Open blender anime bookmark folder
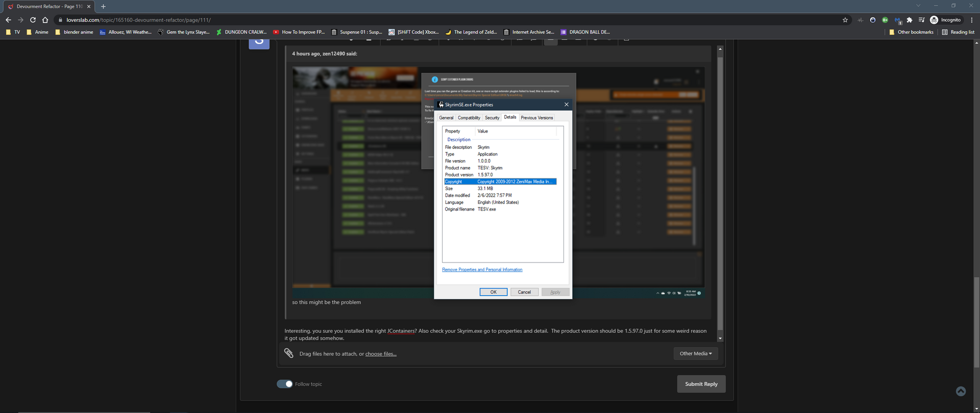The width and height of the screenshot is (980, 413). [74, 32]
